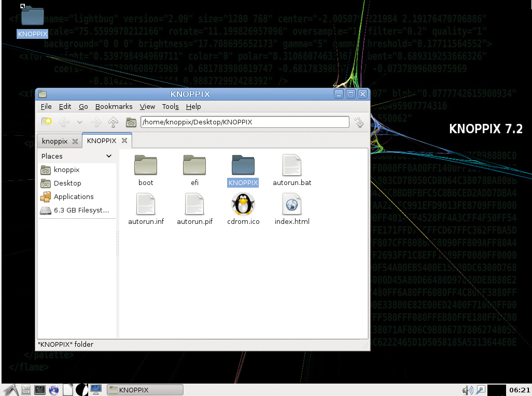Maximize the KNOPPIX file manager window
Viewport: 532px width, 396px height.
pos(351,94)
